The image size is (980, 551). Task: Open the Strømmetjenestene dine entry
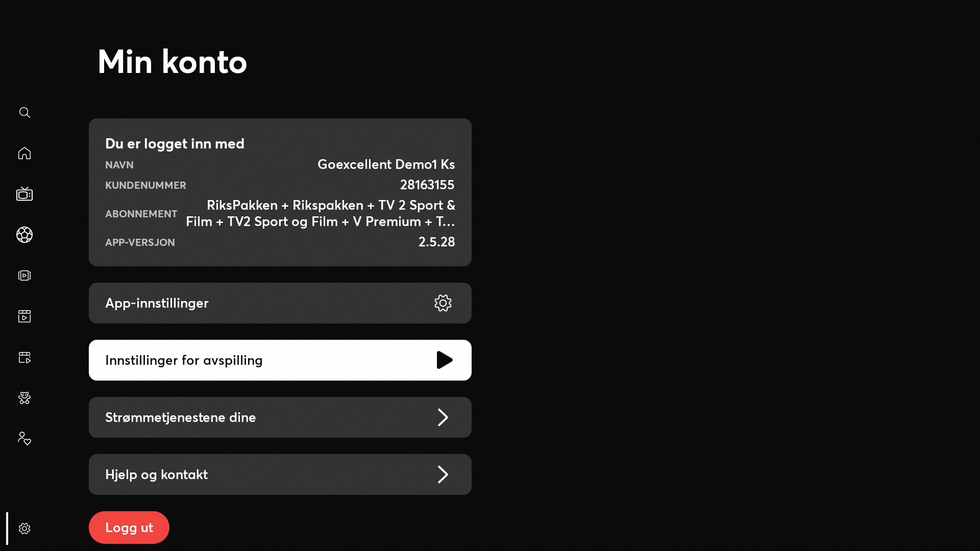click(x=280, y=417)
